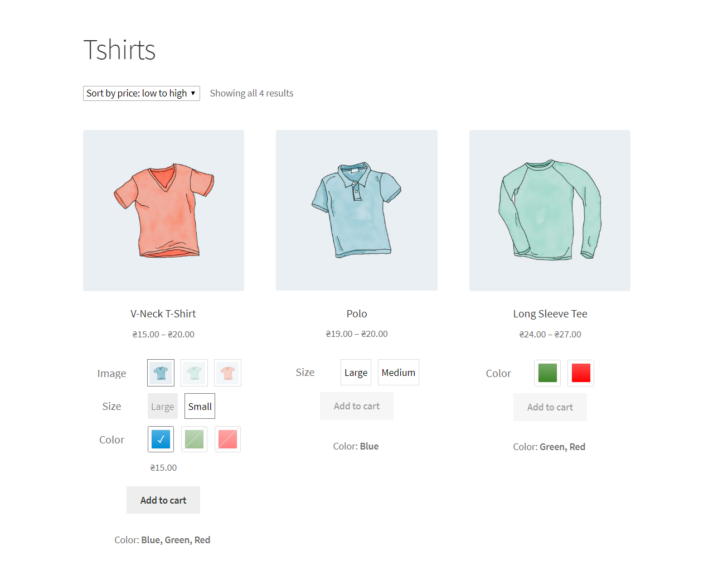
Task: Select red color for Long Sleeve Tee
Action: pyautogui.click(x=581, y=373)
